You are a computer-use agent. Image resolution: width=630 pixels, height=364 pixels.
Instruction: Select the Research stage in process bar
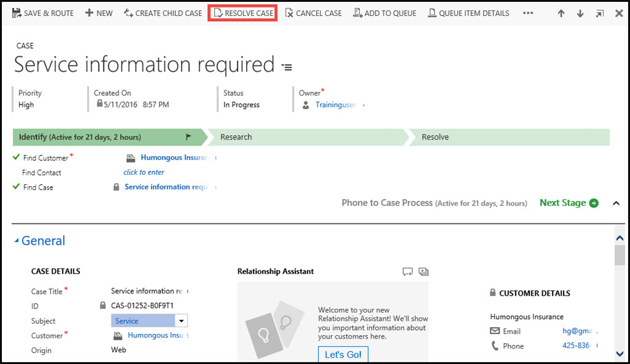308,137
